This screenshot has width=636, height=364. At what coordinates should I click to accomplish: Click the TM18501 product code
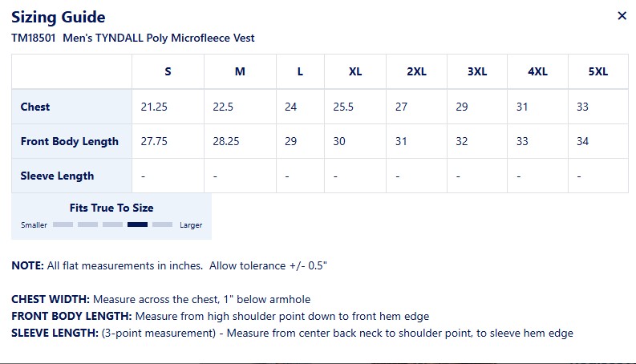(x=33, y=38)
